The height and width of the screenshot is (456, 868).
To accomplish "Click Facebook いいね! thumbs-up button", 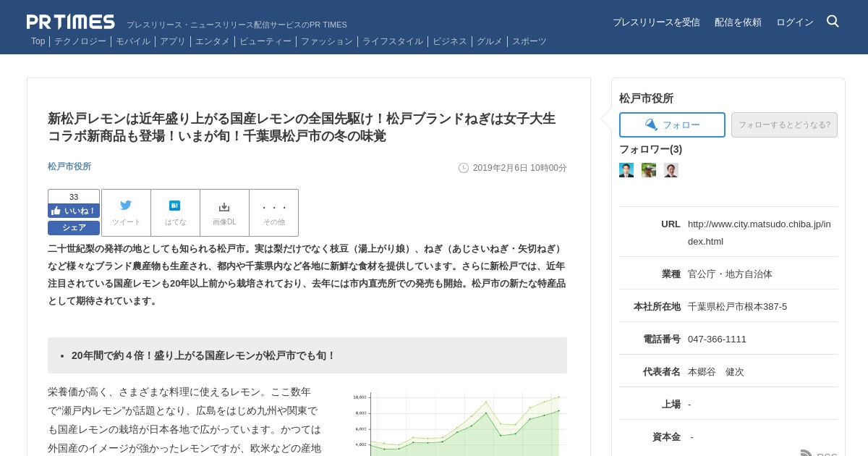I will (x=74, y=211).
